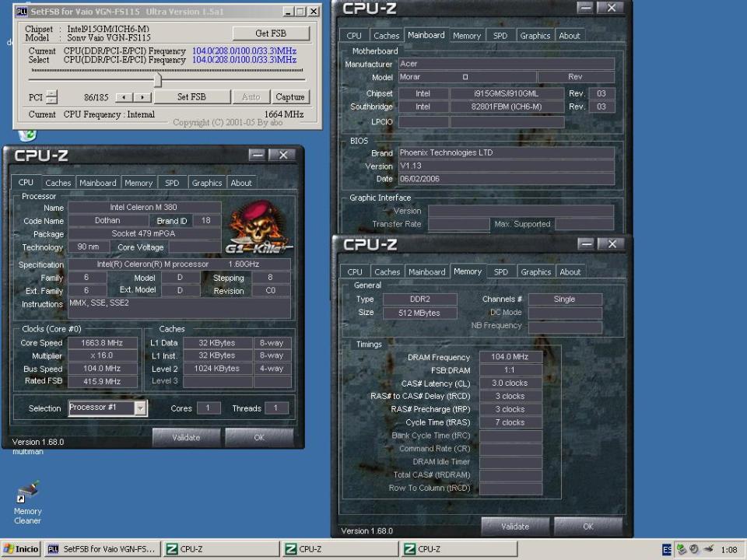Open Caches tab in CPU window
This screenshot has height=560, width=747.
pos(58,183)
